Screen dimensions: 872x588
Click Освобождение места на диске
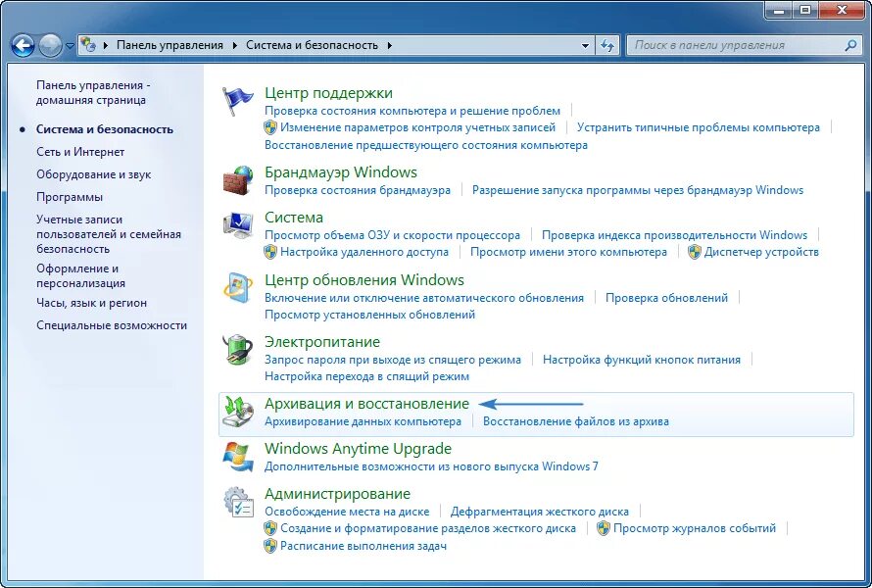click(x=347, y=512)
